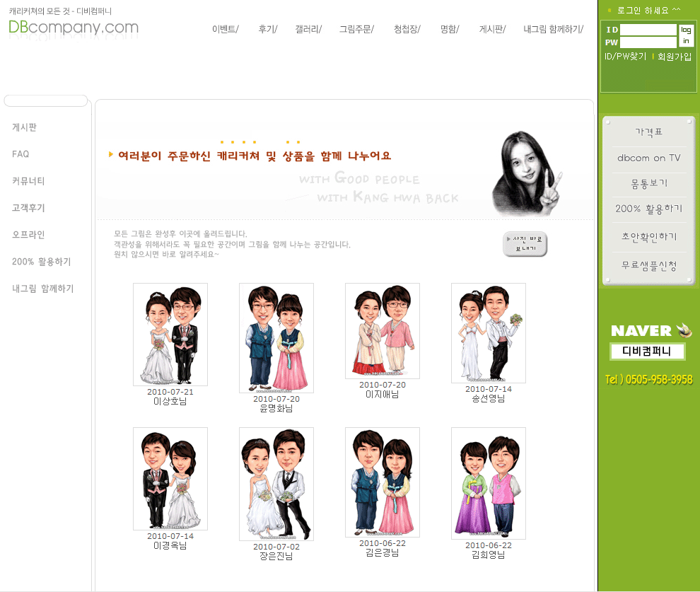Viewport: 700px width, 592px height.
Task: Click the 이경옥님 name caption
Action: click(x=170, y=545)
